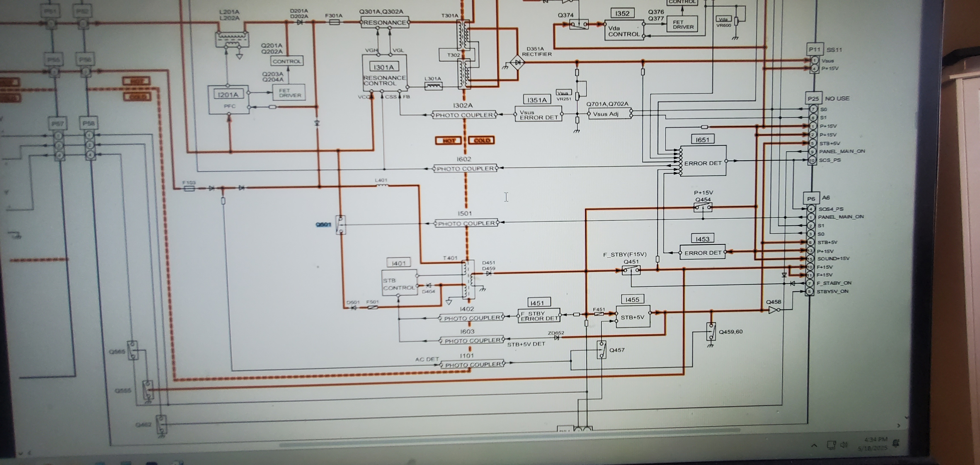The height and width of the screenshot is (465, 980).
Task: Click the Vda CONTROL block
Action: (x=624, y=31)
